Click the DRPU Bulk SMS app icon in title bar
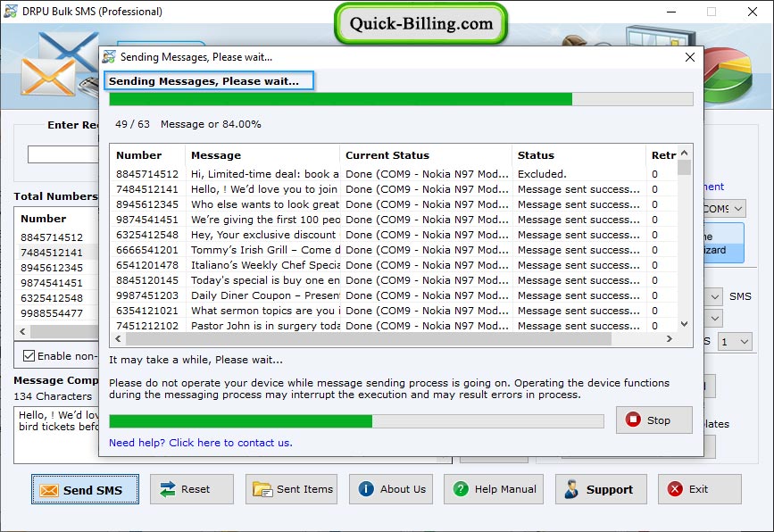The width and height of the screenshot is (774, 532). pyautogui.click(x=11, y=11)
